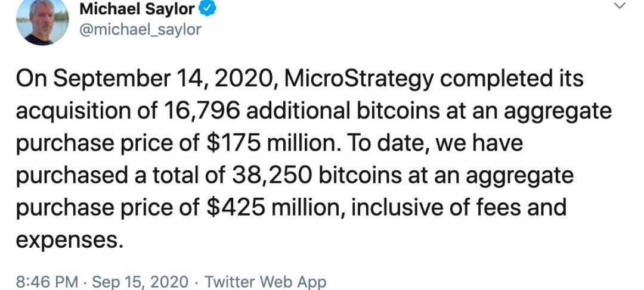Open the Twitter Web App source link

click(265, 282)
